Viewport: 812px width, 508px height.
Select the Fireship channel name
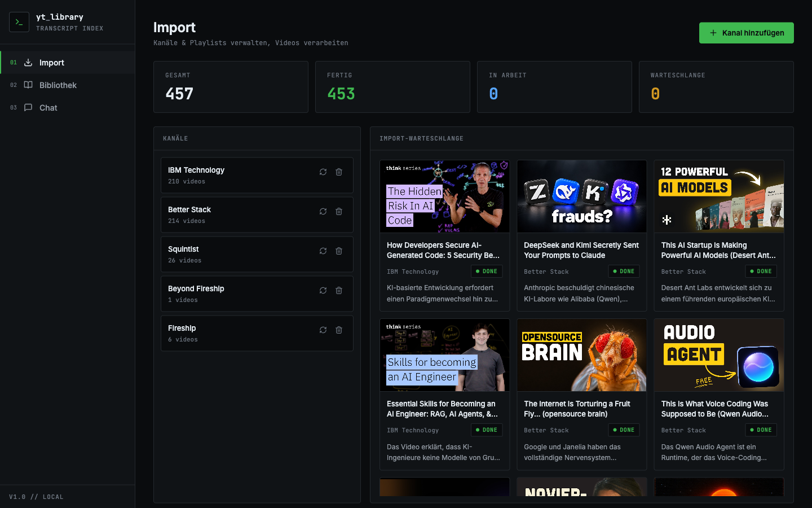tap(182, 328)
